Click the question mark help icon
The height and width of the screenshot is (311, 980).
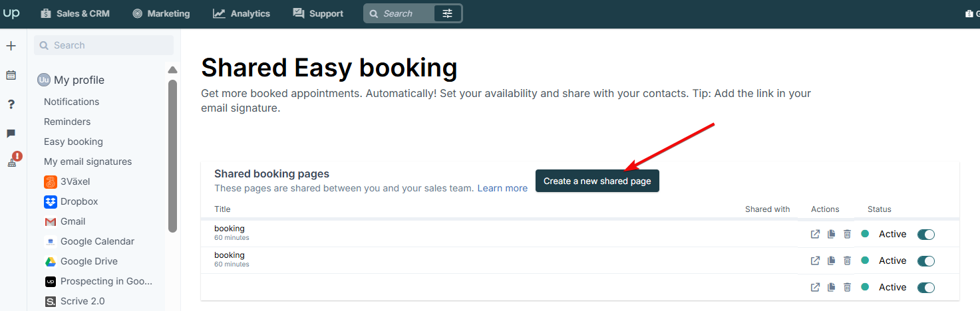tap(11, 104)
